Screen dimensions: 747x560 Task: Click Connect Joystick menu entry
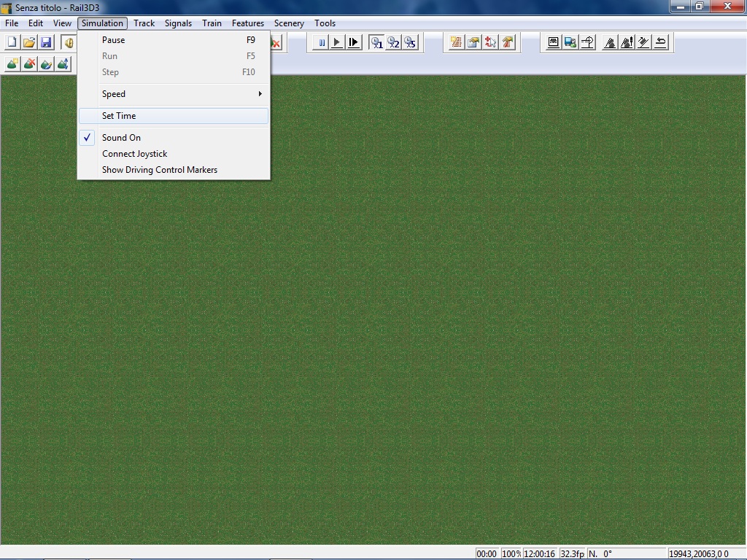click(174, 154)
